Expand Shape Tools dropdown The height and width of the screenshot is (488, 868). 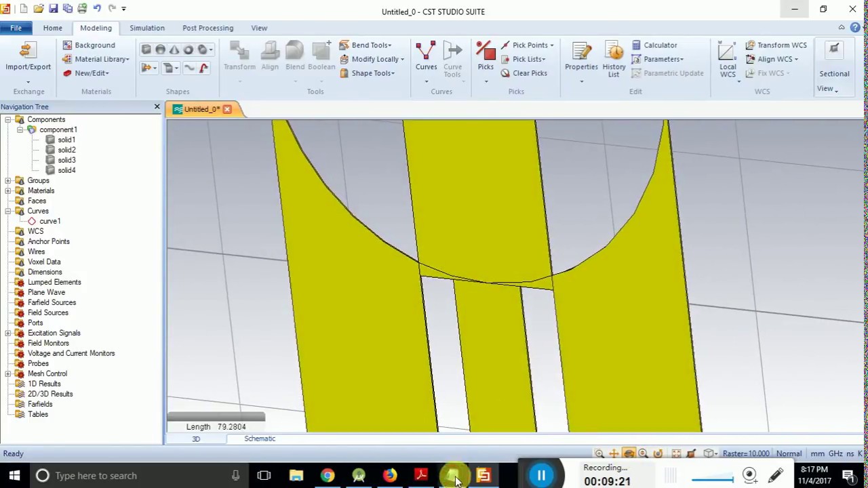click(x=367, y=73)
